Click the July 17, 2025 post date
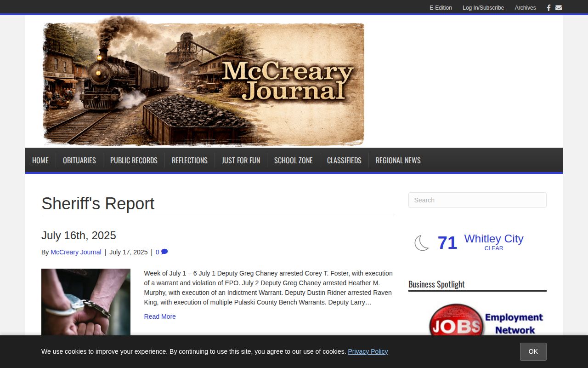The height and width of the screenshot is (368, 588). [x=129, y=252]
